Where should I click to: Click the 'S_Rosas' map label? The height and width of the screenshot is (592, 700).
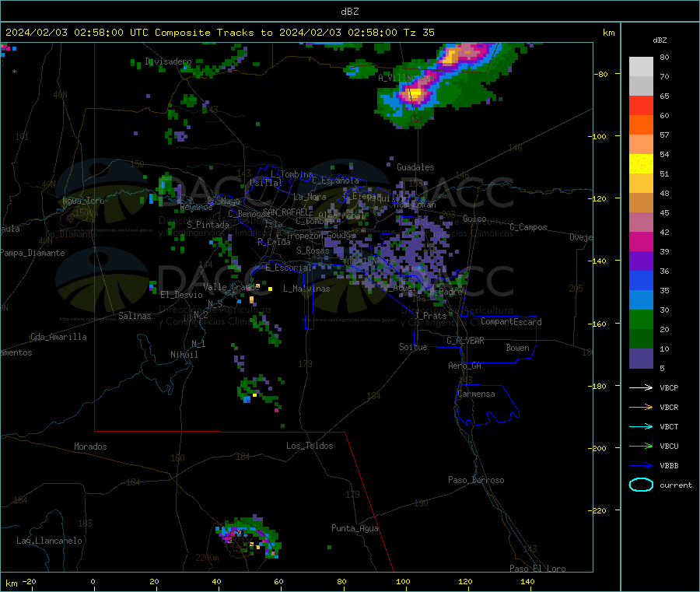point(313,250)
